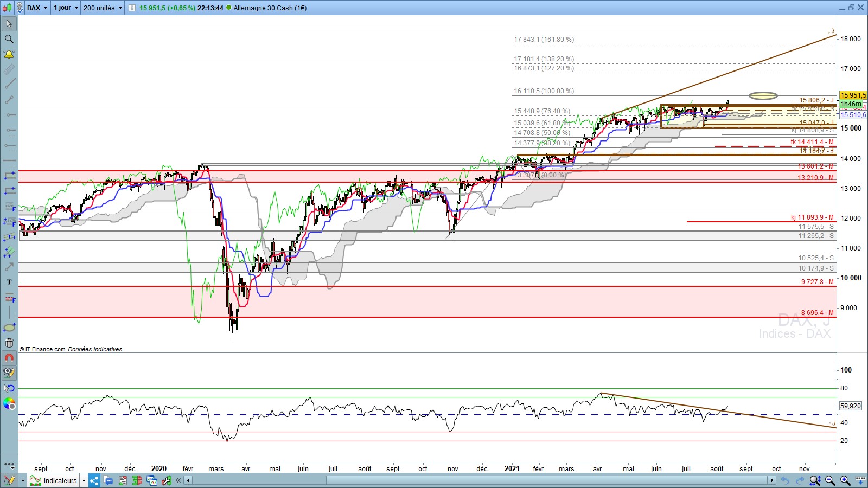Click the scrollbar left arrow

tap(188, 480)
